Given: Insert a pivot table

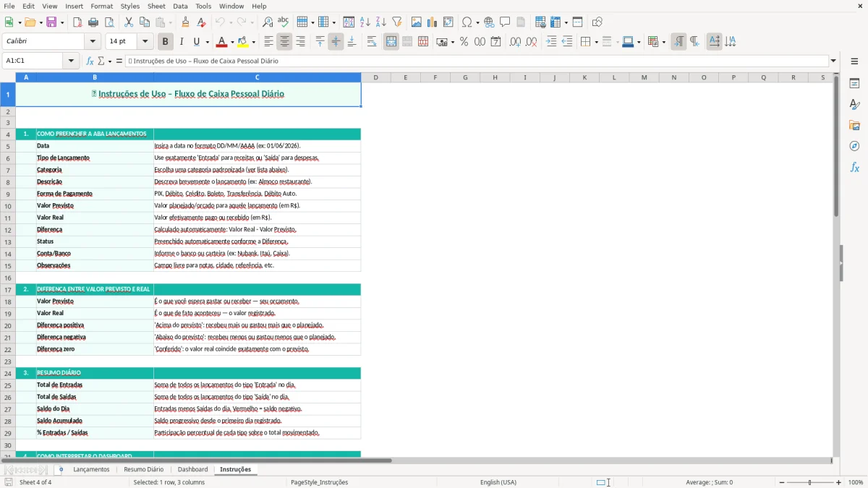Looking at the screenshot, I should click(448, 22).
